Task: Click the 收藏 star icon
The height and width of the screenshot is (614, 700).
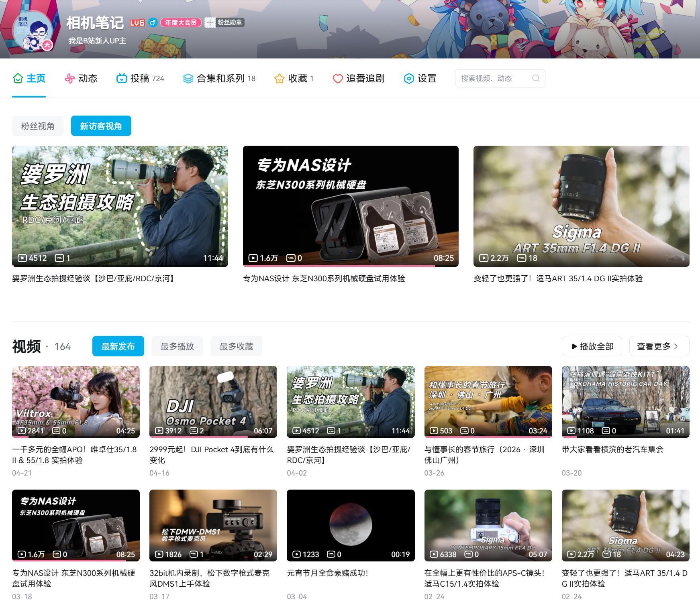Action: click(x=279, y=78)
